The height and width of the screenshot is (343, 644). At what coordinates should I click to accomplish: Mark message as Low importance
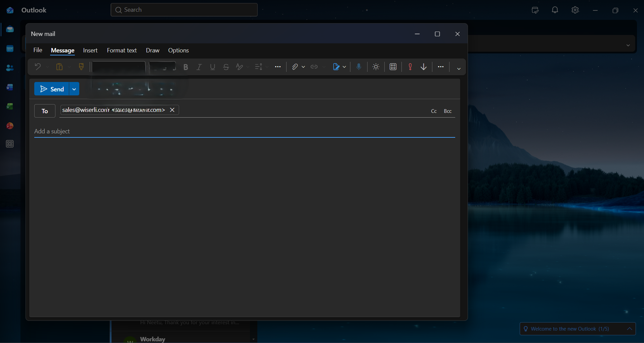tap(424, 67)
